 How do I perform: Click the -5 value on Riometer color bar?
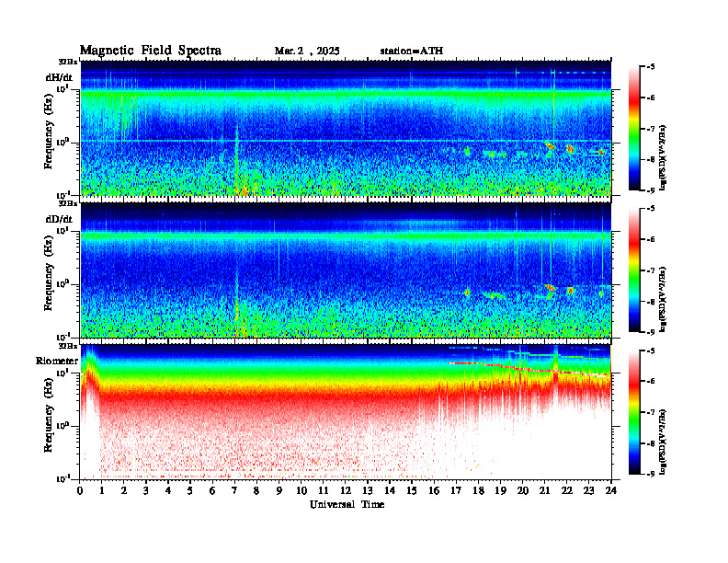651,350
